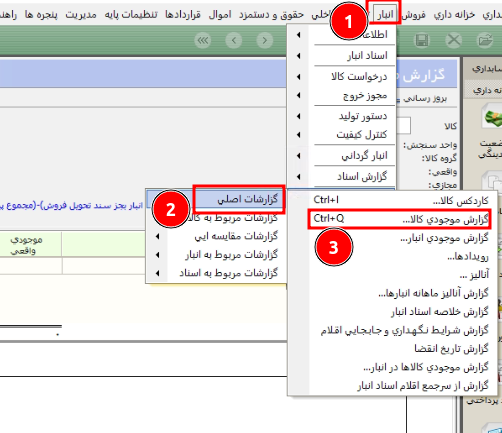This screenshot has width=502, height=433.
Task: Expand گزارش اسناد submenu
Action: pyautogui.click(x=342, y=176)
